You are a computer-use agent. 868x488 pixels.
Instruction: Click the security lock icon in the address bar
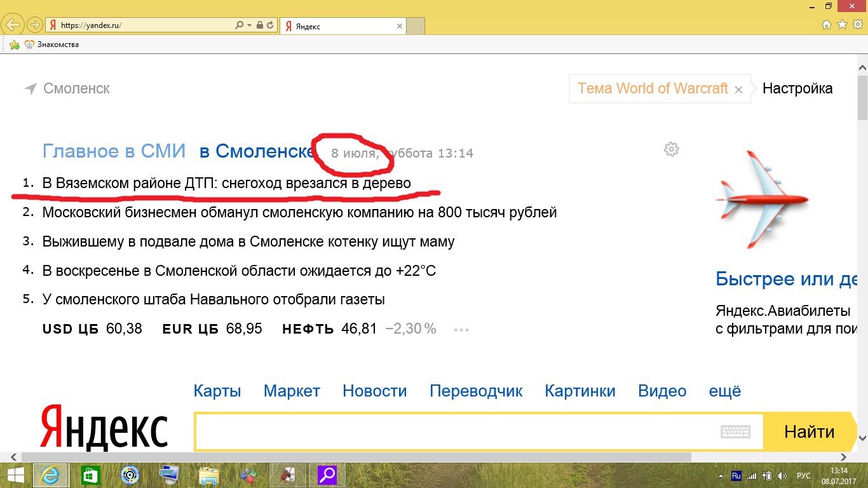(x=259, y=25)
